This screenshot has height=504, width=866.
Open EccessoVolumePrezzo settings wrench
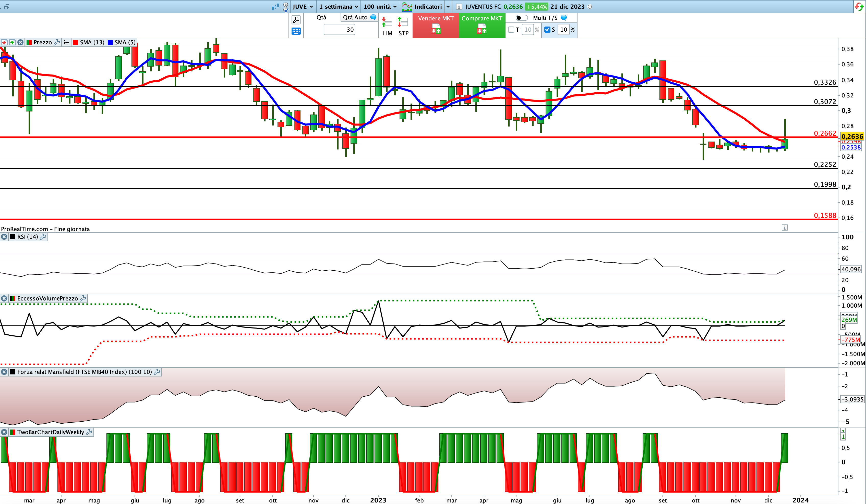[x=83, y=298]
